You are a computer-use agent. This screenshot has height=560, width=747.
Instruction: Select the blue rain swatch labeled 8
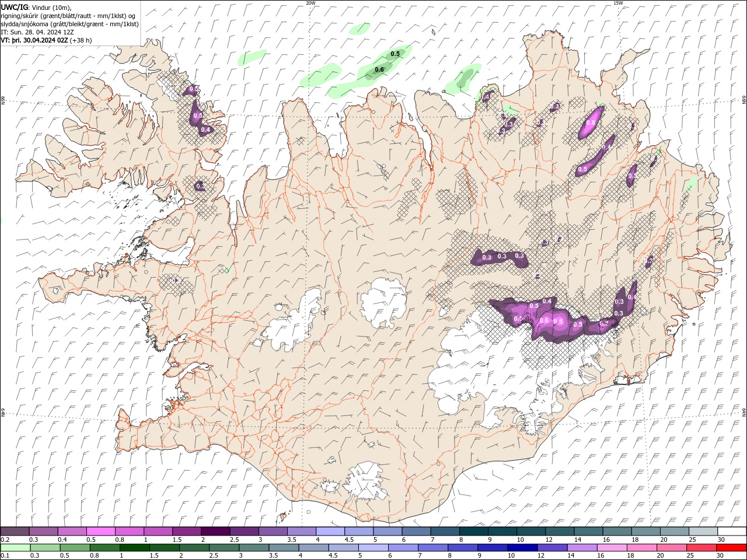click(x=463, y=548)
